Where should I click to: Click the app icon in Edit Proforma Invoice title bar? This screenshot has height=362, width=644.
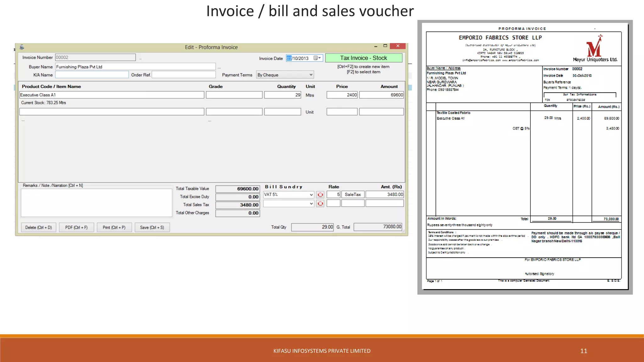coord(22,47)
